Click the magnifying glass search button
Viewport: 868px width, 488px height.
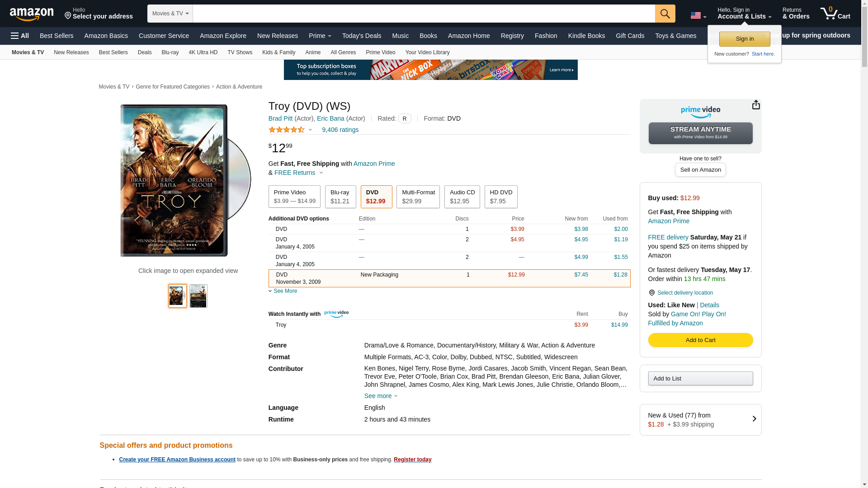[665, 14]
